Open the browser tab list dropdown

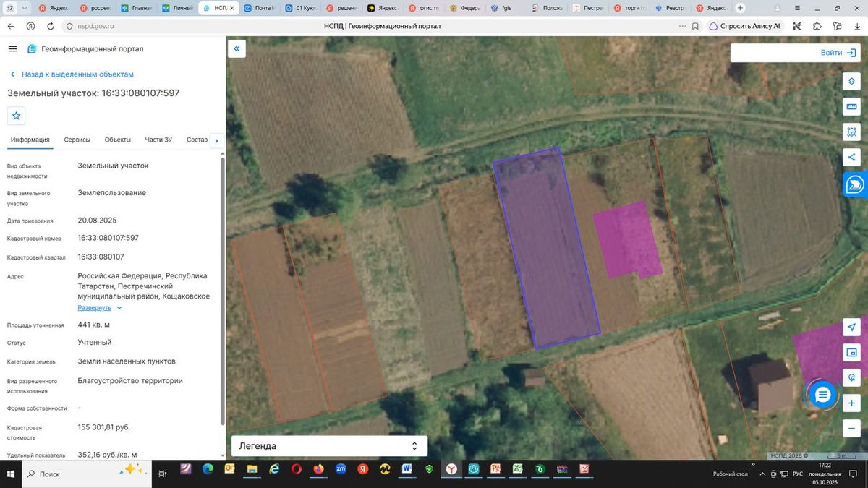click(x=25, y=8)
